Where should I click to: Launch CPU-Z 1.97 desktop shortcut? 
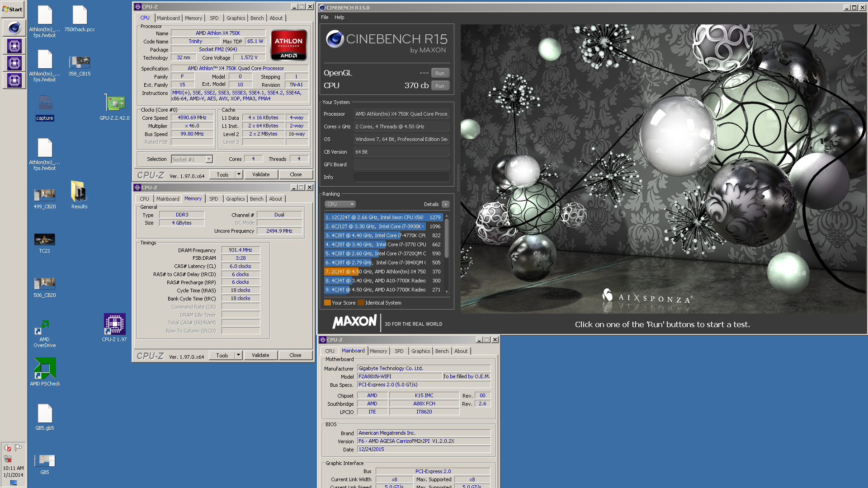pos(114,328)
